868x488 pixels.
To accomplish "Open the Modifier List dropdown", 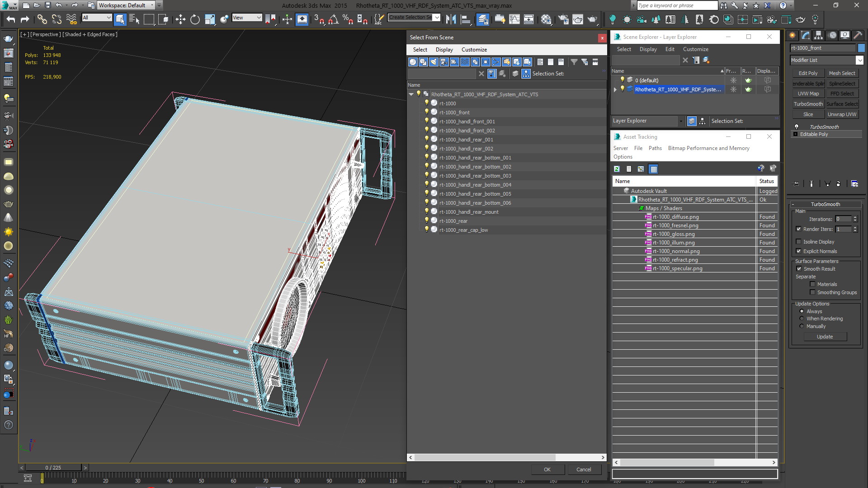I will (x=859, y=60).
